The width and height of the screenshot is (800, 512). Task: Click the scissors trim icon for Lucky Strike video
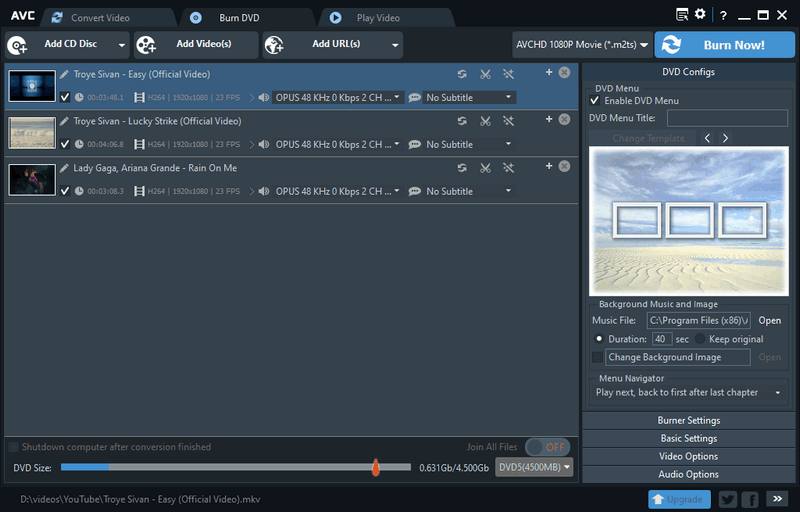pos(485,121)
